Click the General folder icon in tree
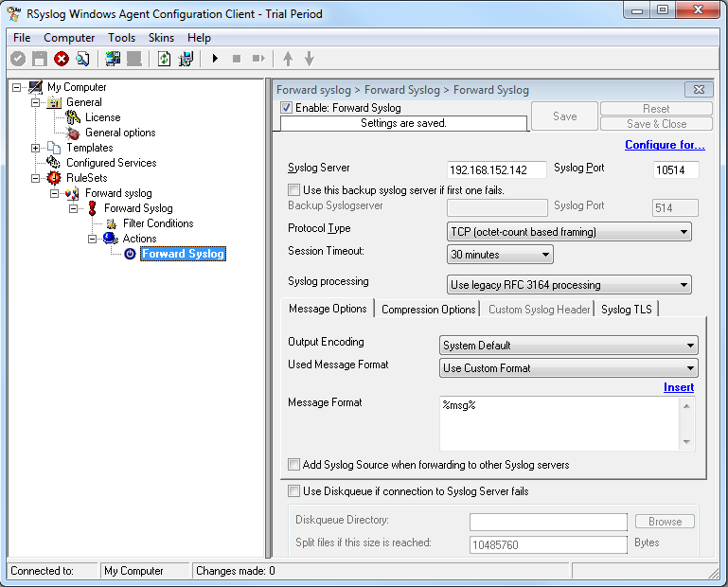This screenshot has height=587, width=728. point(54,102)
